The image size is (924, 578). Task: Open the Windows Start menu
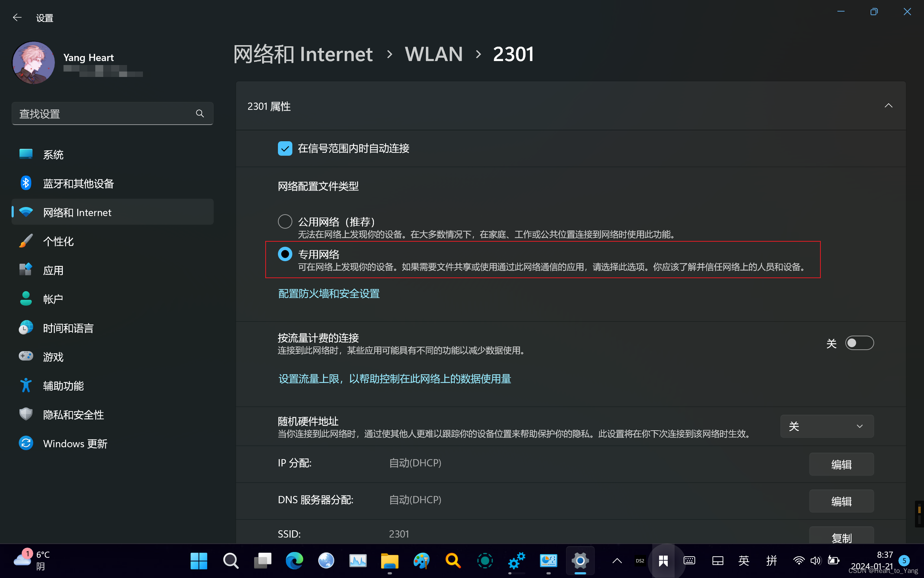[x=199, y=561]
